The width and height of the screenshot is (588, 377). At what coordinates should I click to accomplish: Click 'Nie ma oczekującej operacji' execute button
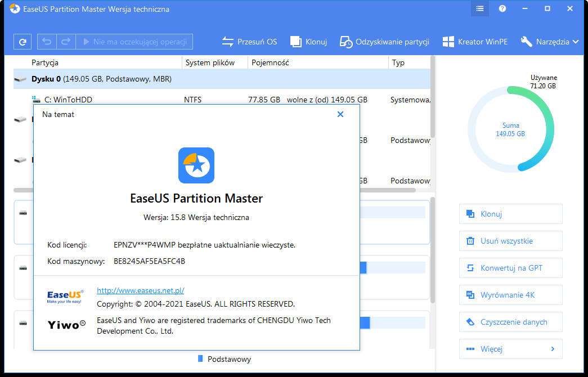(134, 42)
